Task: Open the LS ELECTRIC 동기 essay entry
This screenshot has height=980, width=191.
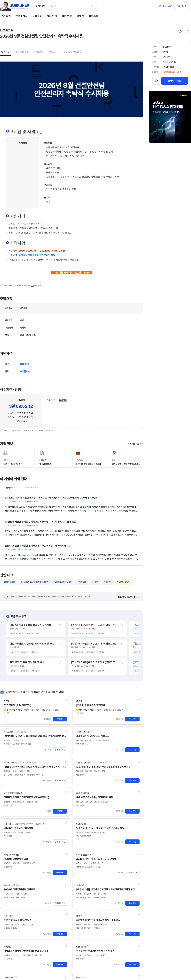Action: pos(72,504)
